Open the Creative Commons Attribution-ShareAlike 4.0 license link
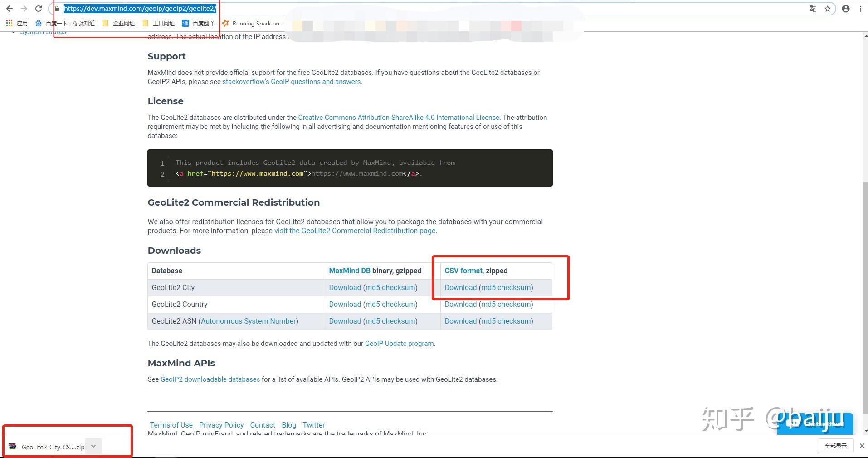Image resolution: width=868 pixels, height=458 pixels. click(399, 118)
